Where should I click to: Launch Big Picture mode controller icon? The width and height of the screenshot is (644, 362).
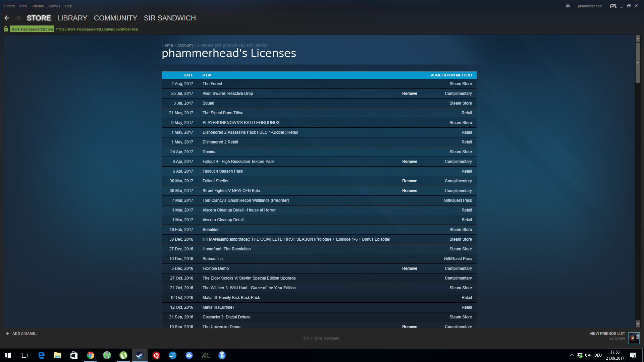click(613, 6)
